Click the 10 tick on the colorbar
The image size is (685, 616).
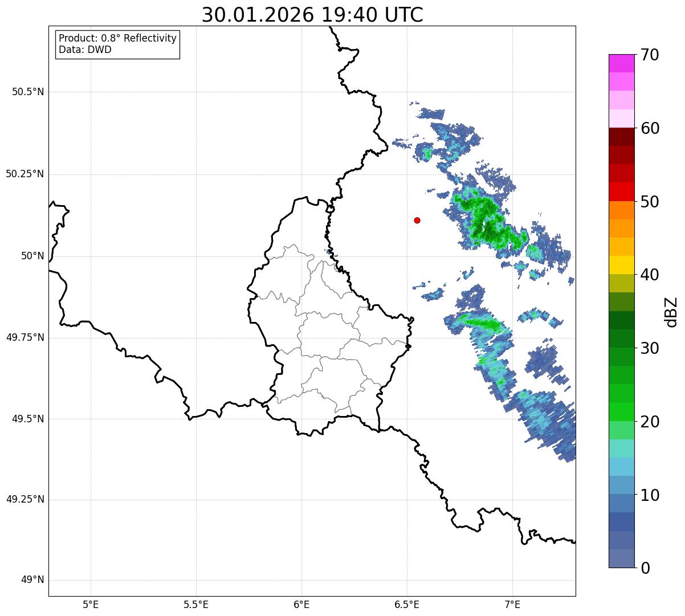[x=650, y=495]
